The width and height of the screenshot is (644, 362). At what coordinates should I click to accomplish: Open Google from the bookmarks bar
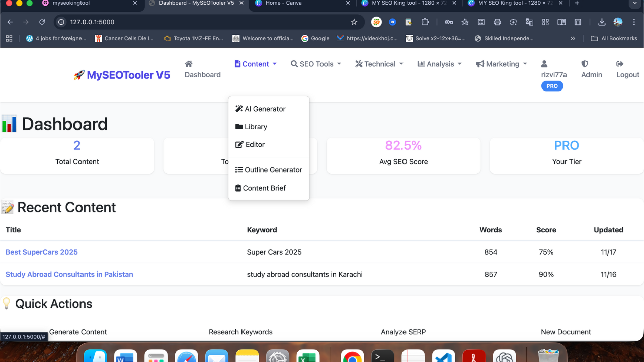315,38
